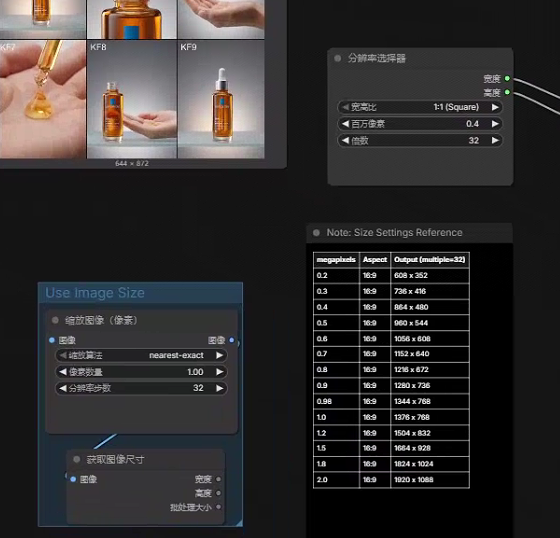This screenshot has width=560, height=538.
Task: Click the 批处理大小 output port
Action: coord(218,507)
